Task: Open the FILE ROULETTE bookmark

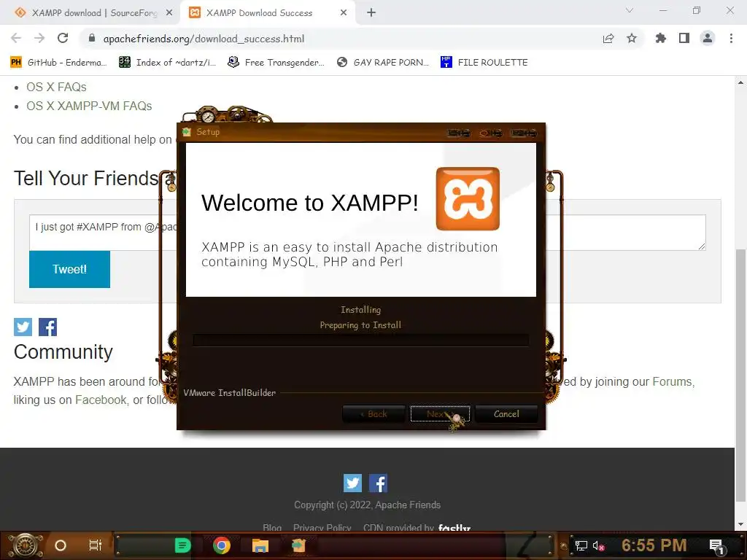Action: [x=484, y=63]
